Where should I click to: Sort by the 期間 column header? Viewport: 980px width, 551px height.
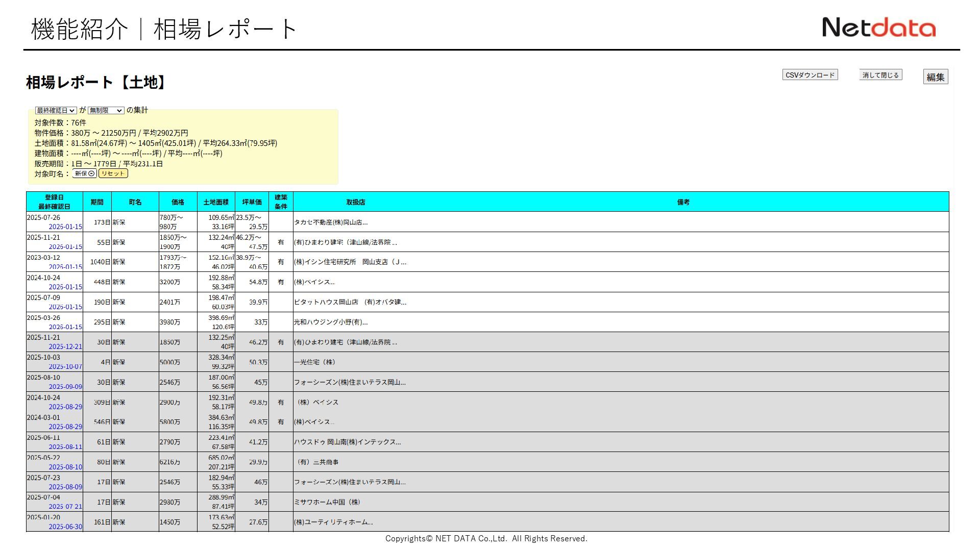point(97,202)
